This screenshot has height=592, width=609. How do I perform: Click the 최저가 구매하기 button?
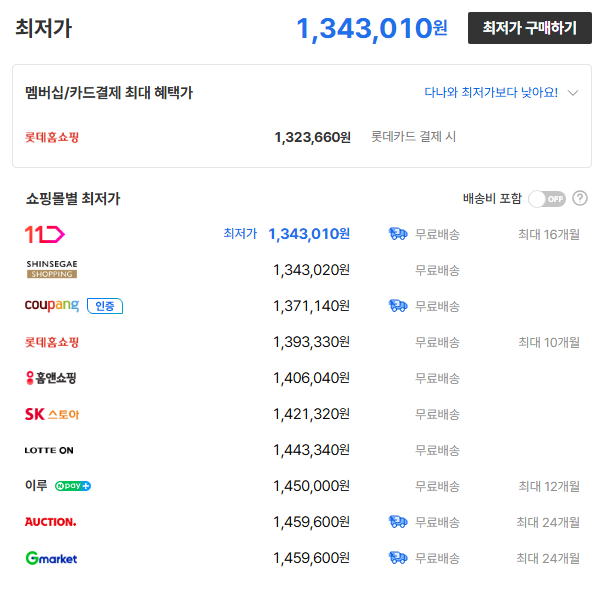(x=529, y=28)
